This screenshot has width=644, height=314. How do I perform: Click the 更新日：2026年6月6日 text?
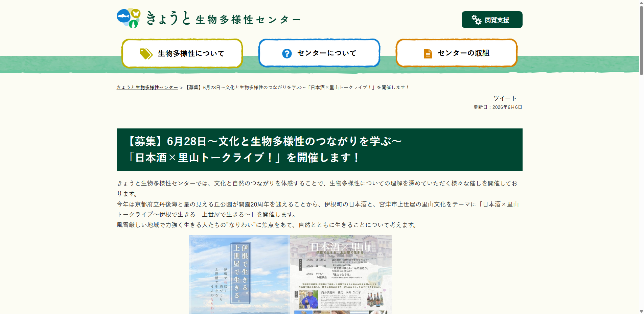tap(498, 107)
